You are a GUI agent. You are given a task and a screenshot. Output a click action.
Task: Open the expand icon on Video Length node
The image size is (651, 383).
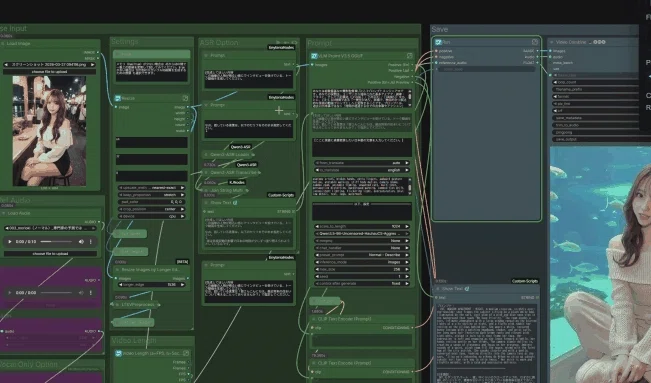click(x=186, y=353)
